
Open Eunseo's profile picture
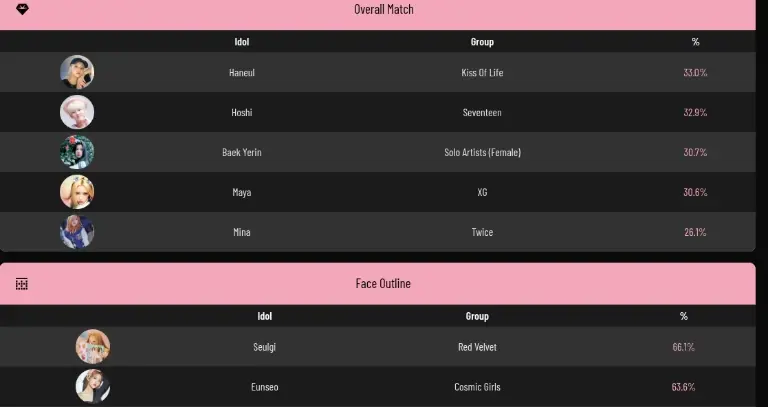tap(93, 386)
